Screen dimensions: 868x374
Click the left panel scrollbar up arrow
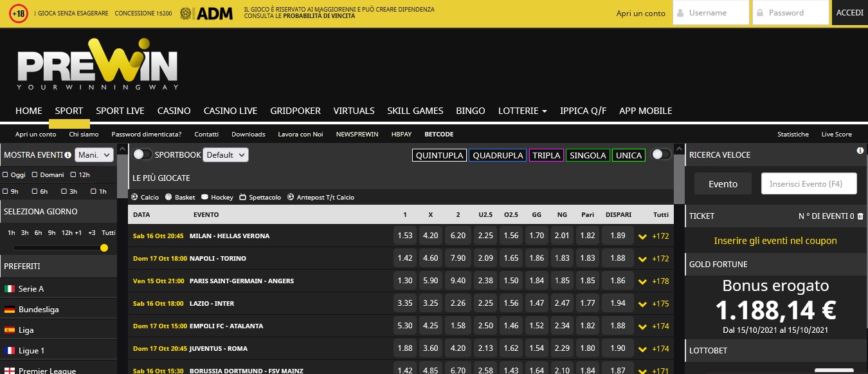point(122,147)
